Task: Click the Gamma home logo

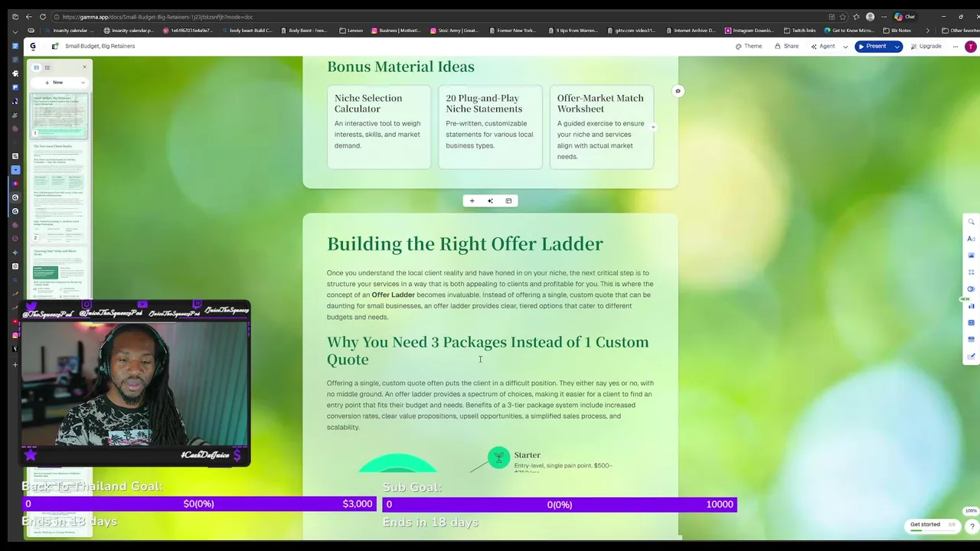Action: click(33, 46)
